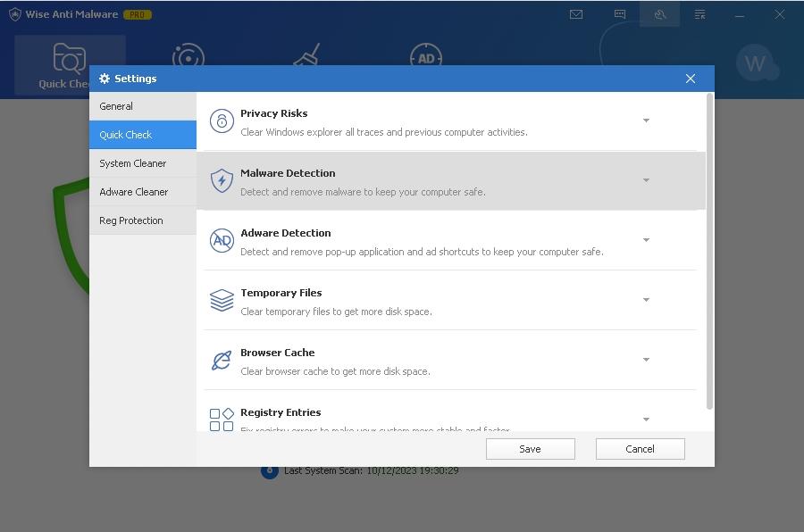Click the Registry Entries heading

tap(281, 412)
